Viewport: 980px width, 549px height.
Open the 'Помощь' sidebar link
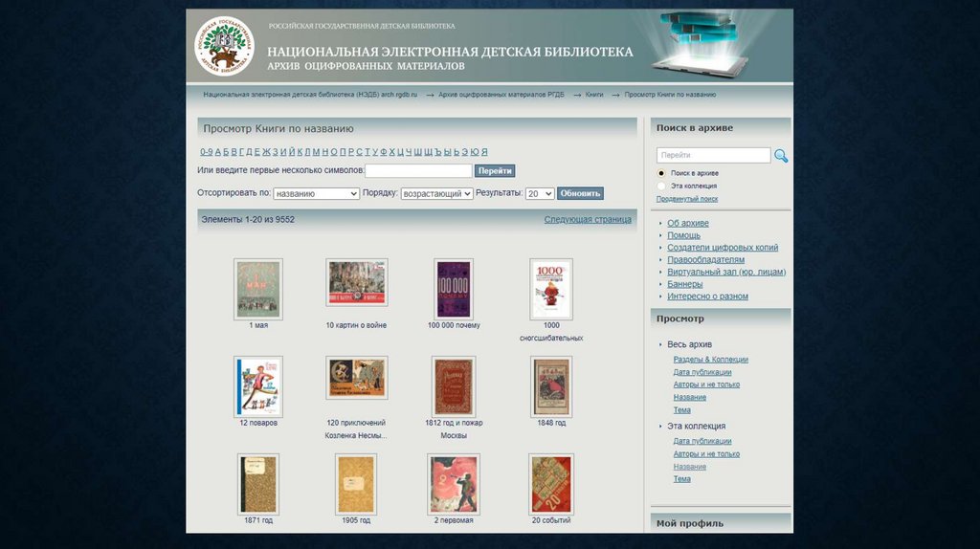(683, 235)
